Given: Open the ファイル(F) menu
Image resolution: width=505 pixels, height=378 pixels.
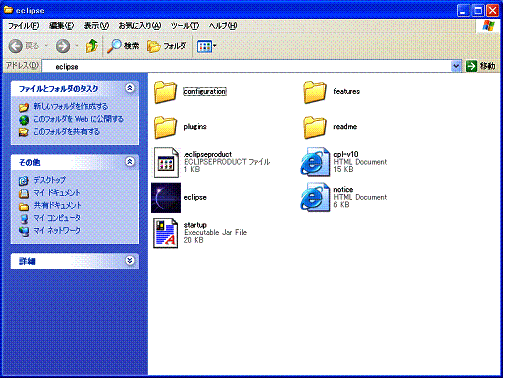Looking at the screenshot, I should pos(23,26).
